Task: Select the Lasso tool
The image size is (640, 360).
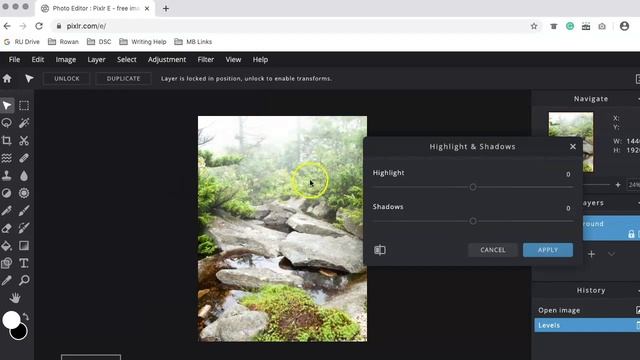Action: click(7, 123)
